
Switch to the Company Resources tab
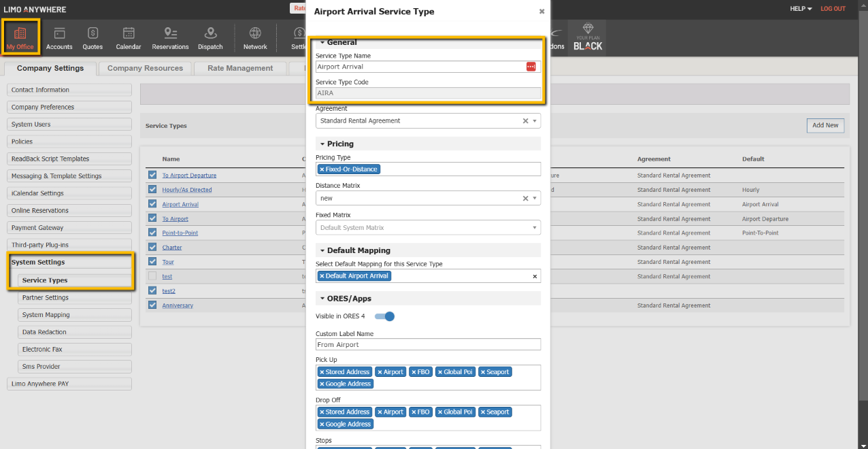coord(145,68)
